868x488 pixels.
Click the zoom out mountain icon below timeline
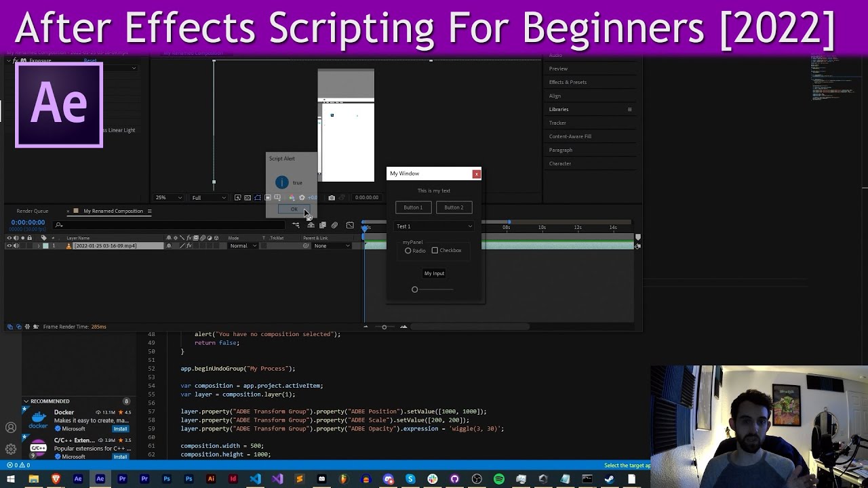coord(366,327)
